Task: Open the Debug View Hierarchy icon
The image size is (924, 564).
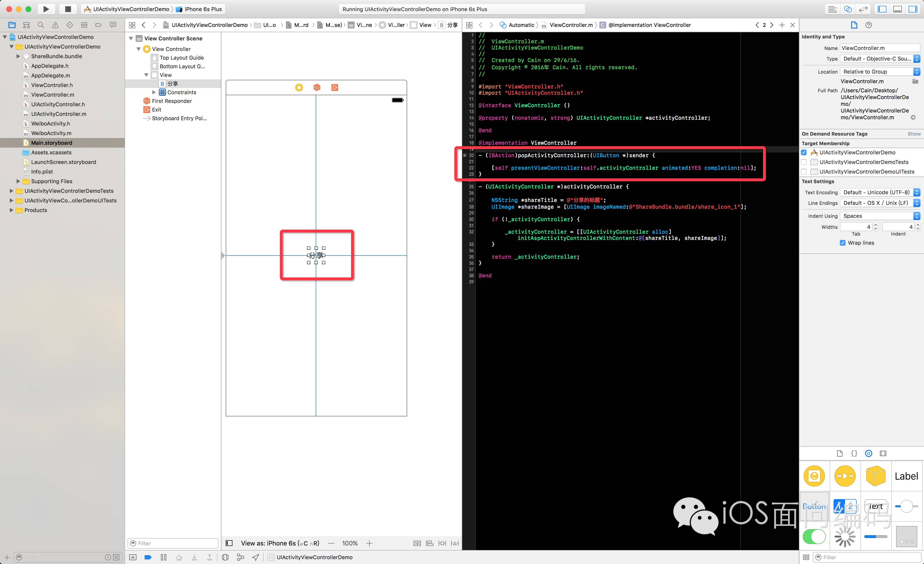Action: tap(225, 557)
